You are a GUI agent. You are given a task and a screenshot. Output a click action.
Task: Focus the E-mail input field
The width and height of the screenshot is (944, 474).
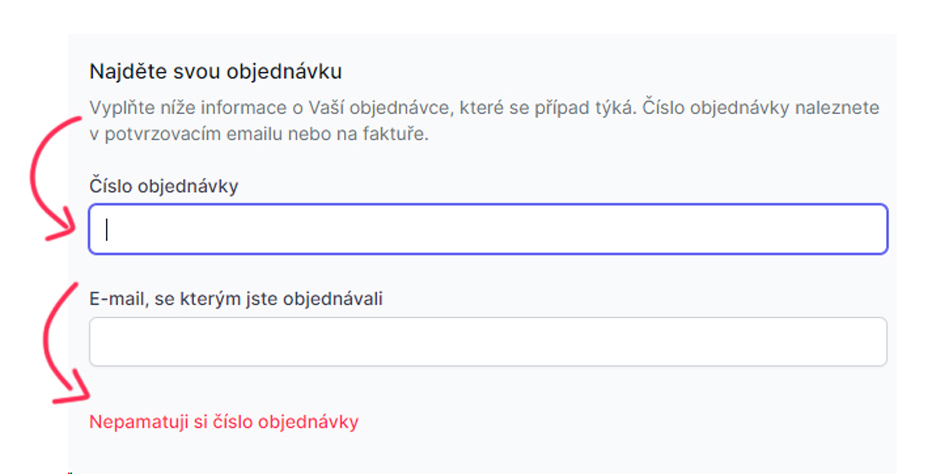(488, 342)
